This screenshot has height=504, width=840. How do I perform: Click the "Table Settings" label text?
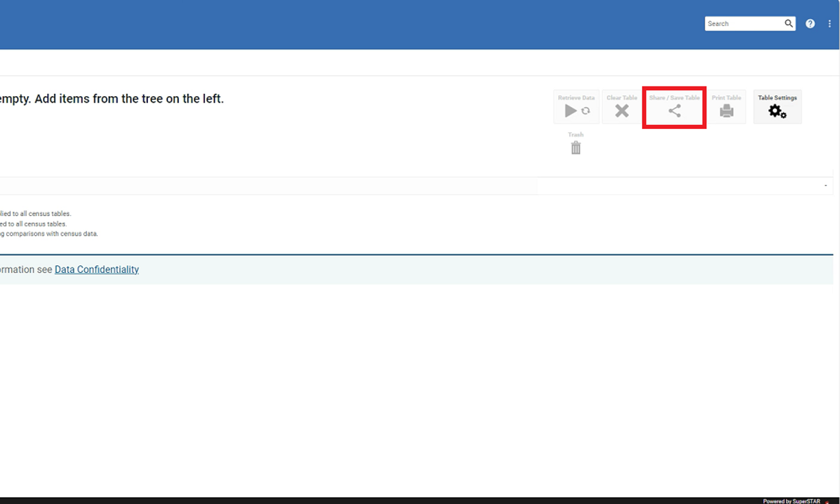(777, 98)
